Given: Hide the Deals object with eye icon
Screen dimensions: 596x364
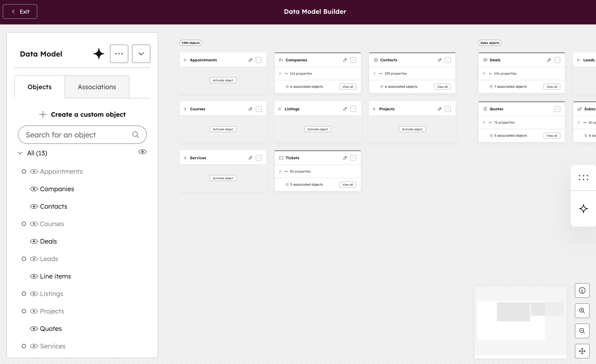Looking at the screenshot, I should pos(34,241).
